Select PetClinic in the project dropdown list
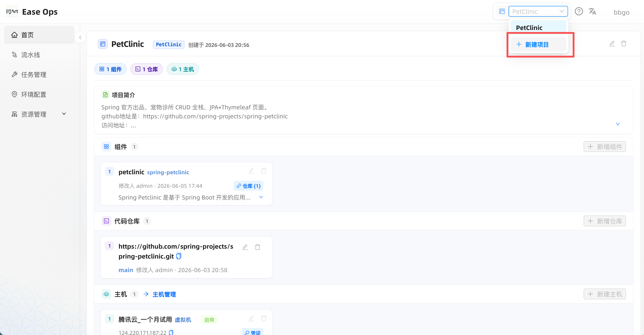This screenshot has width=644, height=335. (538, 28)
